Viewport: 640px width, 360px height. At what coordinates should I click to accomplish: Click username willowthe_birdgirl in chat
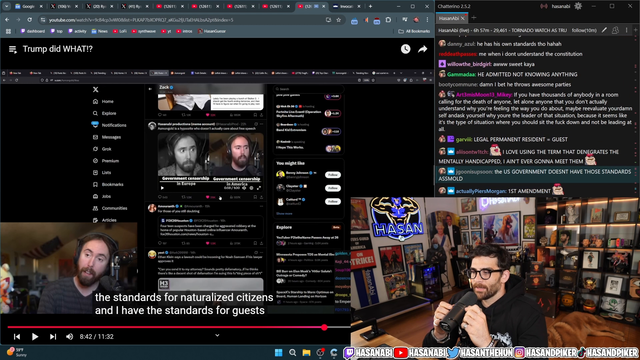point(469,64)
